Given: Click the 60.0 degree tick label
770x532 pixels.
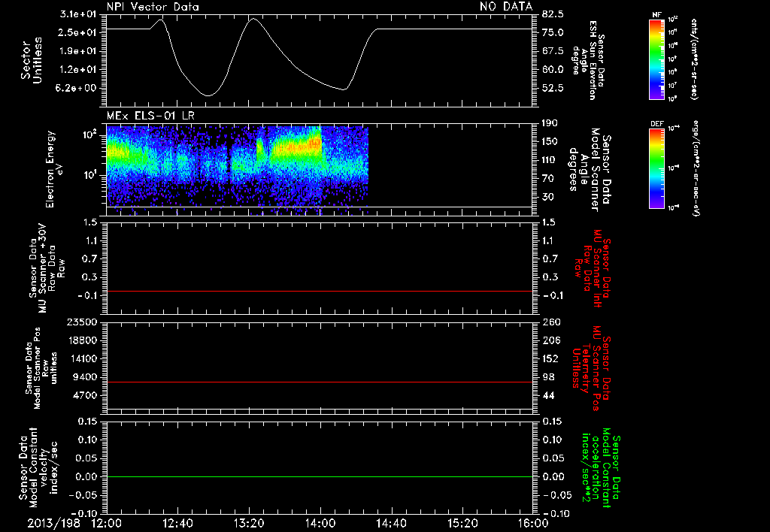Looking at the screenshot, I should point(553,70).
